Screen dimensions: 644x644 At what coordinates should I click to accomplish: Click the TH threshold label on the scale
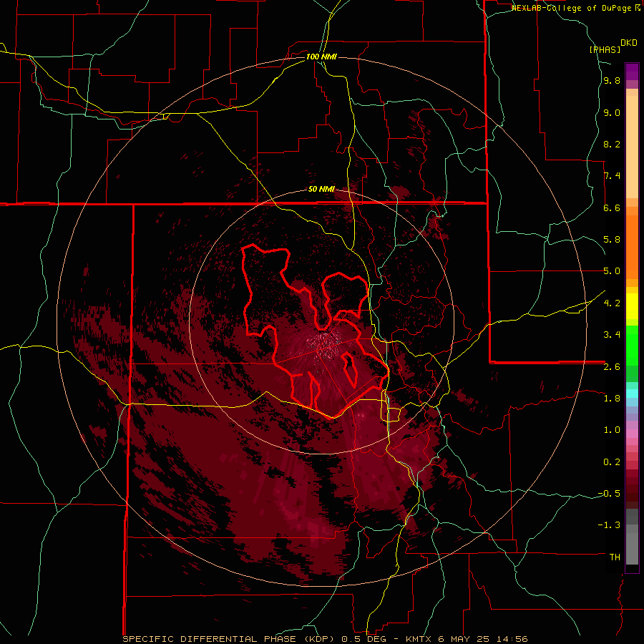(615, 557)
